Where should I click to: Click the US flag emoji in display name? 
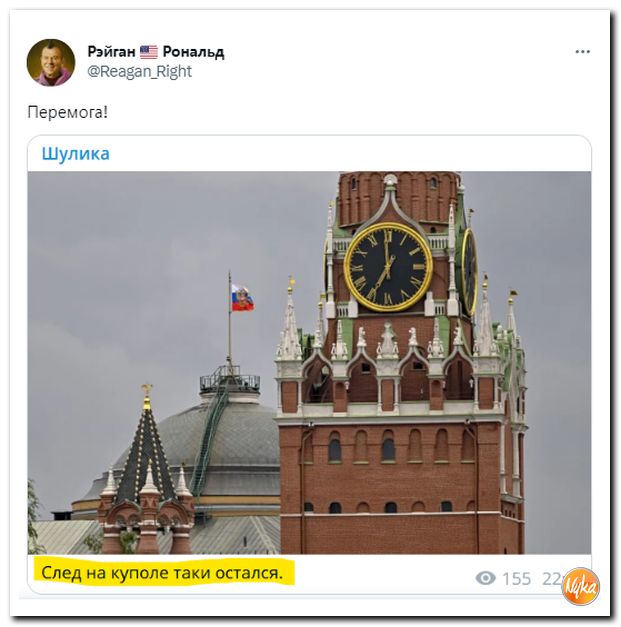coord(149,52)
